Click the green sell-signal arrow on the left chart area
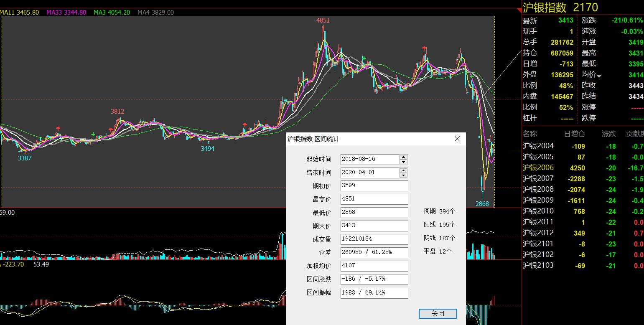The height and width of the screenshot is (325, 644). 93,134
